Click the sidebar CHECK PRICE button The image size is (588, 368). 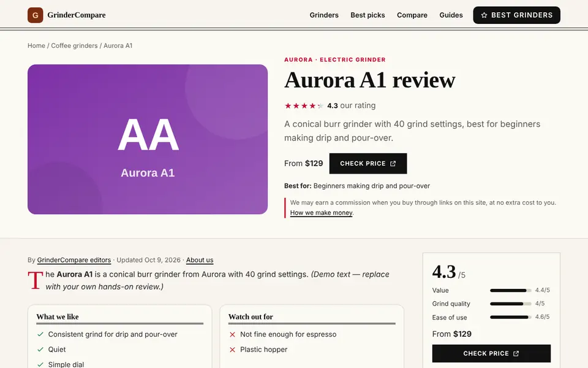point(491,353)
